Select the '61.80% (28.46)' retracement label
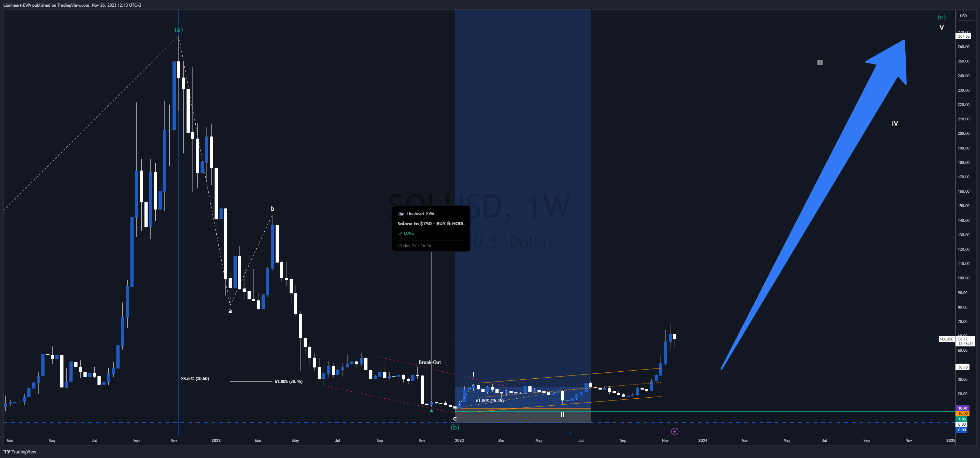Viewport: 980px width, 458px height. [288, 381]
